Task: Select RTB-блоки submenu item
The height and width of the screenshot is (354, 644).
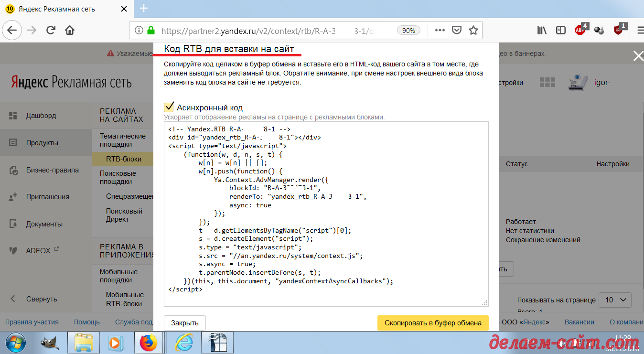Action: (123, 159)
